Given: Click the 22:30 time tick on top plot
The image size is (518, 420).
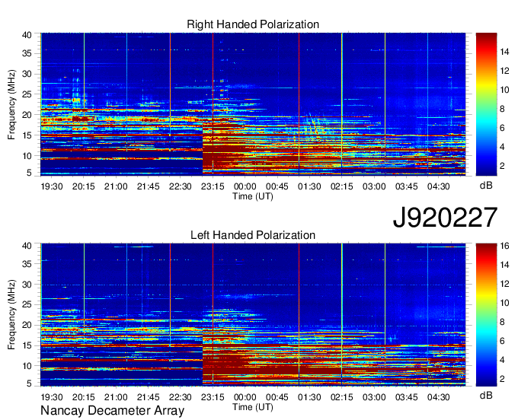Looking at the screenshot, I should [181, 186].
